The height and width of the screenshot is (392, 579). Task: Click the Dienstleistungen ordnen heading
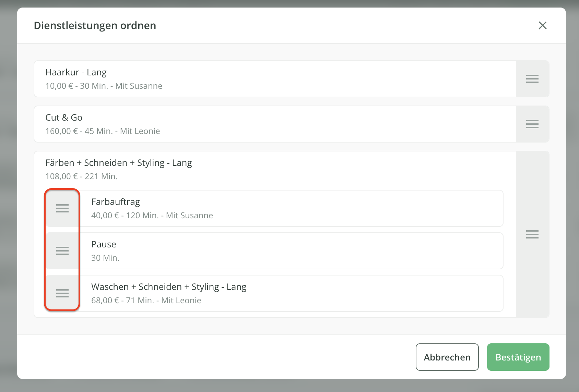[95, 26]
